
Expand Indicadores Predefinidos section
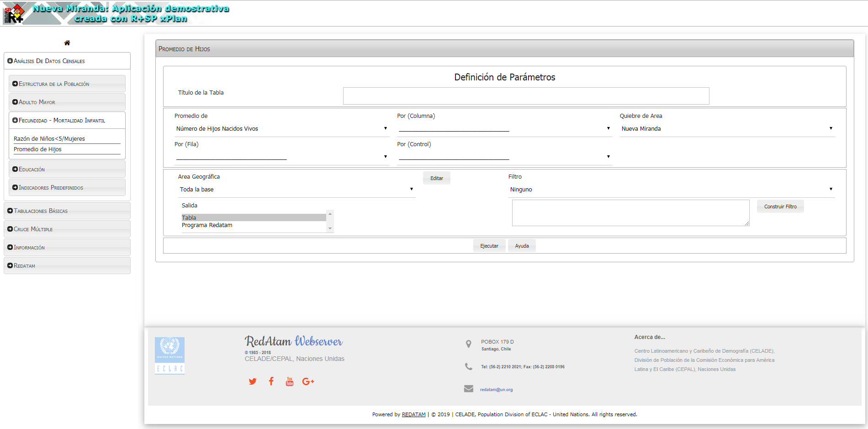pyautogui.click(x=67, y=187)
